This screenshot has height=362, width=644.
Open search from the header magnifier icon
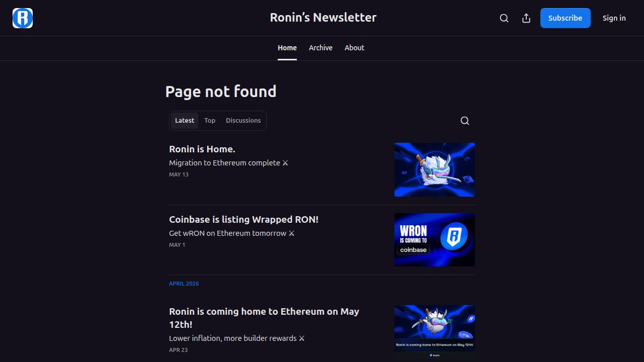pyautogui.click(x=504, y=18)
